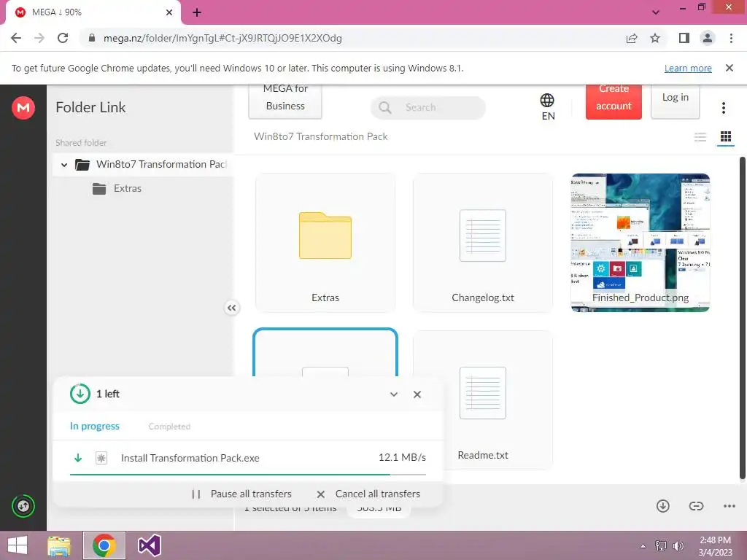Open the three-dot menu beside Log in
Viewport: 747px width, 560px height.
(x=723, y=108)
